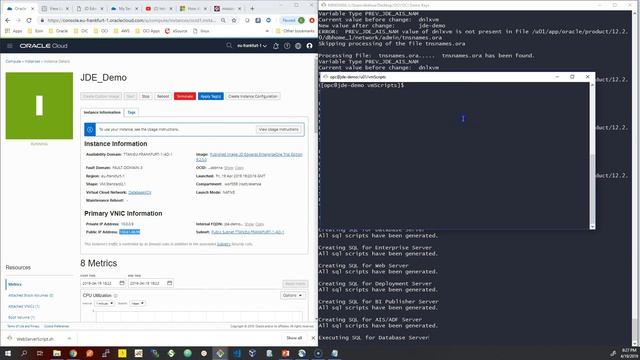The image size is (640, 360).
Task: Click Create Instance Configuration button
Action: pos(253,96)
